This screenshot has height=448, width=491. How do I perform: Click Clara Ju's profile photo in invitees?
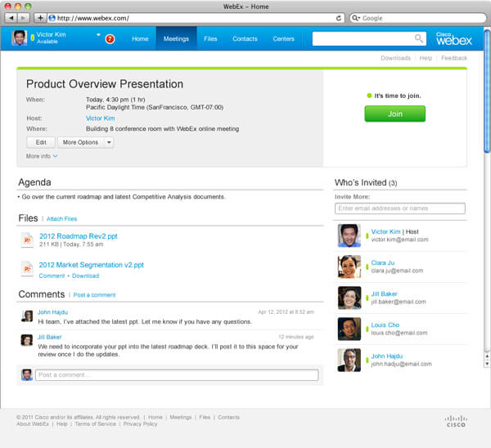[349, 267]
